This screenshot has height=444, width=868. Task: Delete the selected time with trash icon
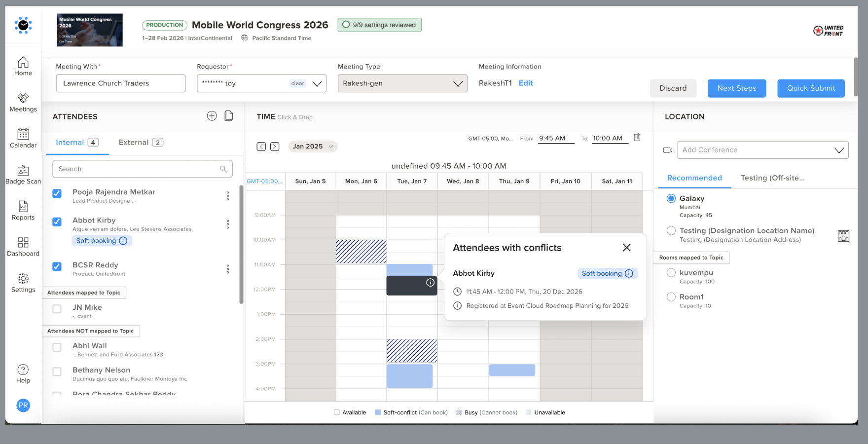point(637,137)
